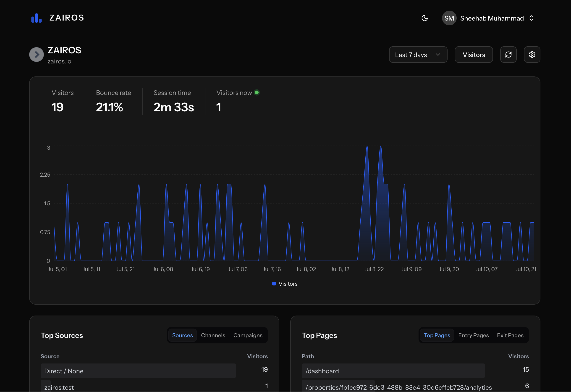
Task: Click the Visitors metric button
Action: (x=474, y=55)
